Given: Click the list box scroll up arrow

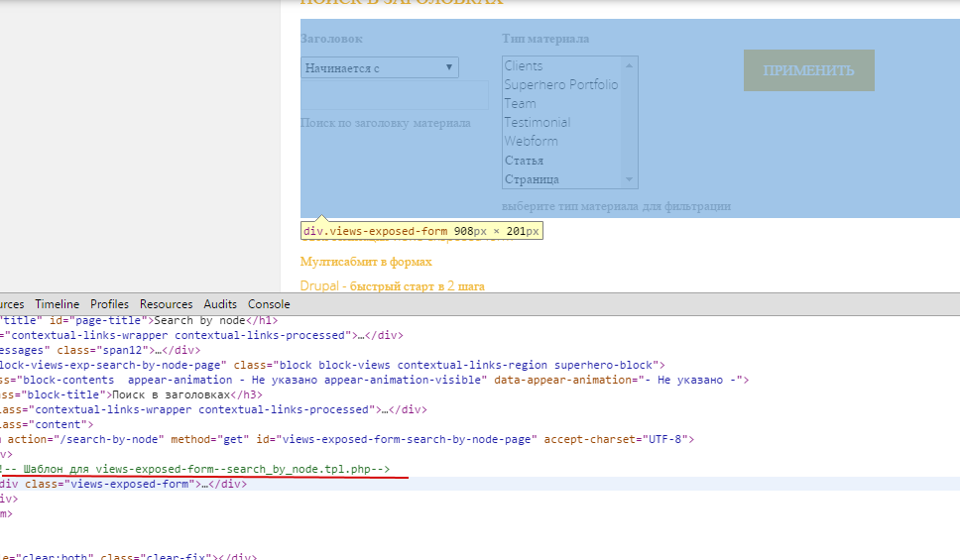Looking at the screenshot, I should 629,64.
